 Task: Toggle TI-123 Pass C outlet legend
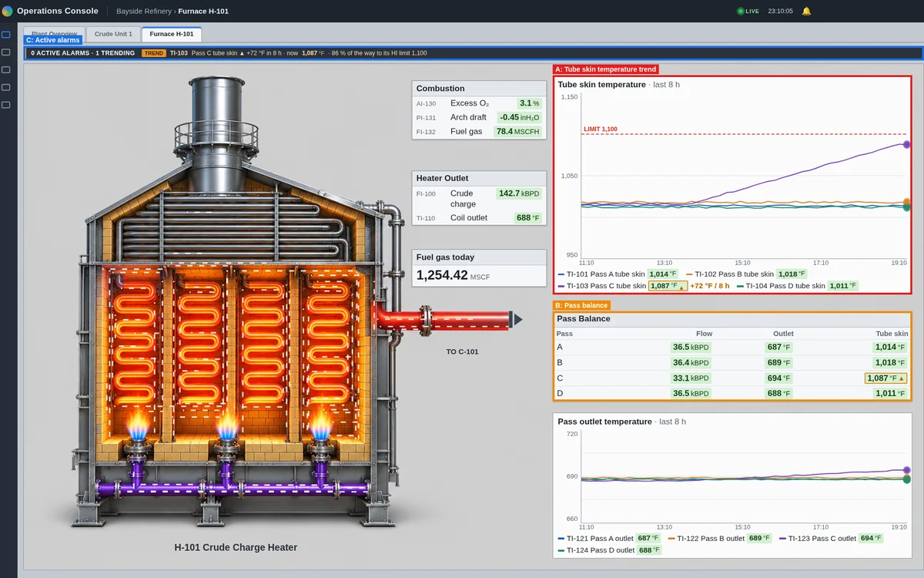832,538
